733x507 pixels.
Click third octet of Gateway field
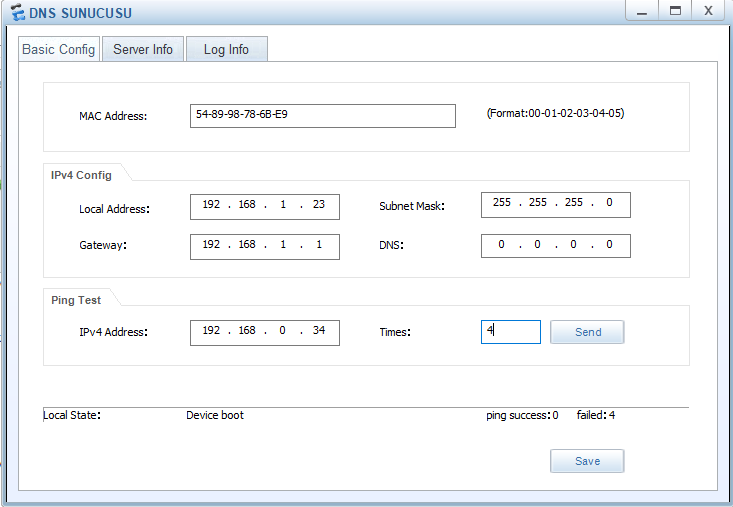[283, 245]
